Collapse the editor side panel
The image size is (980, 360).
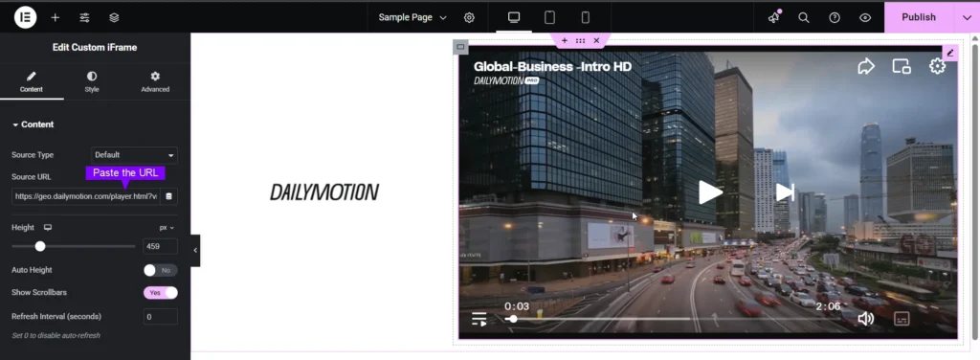pyautogui.click(x=195, y=250)
